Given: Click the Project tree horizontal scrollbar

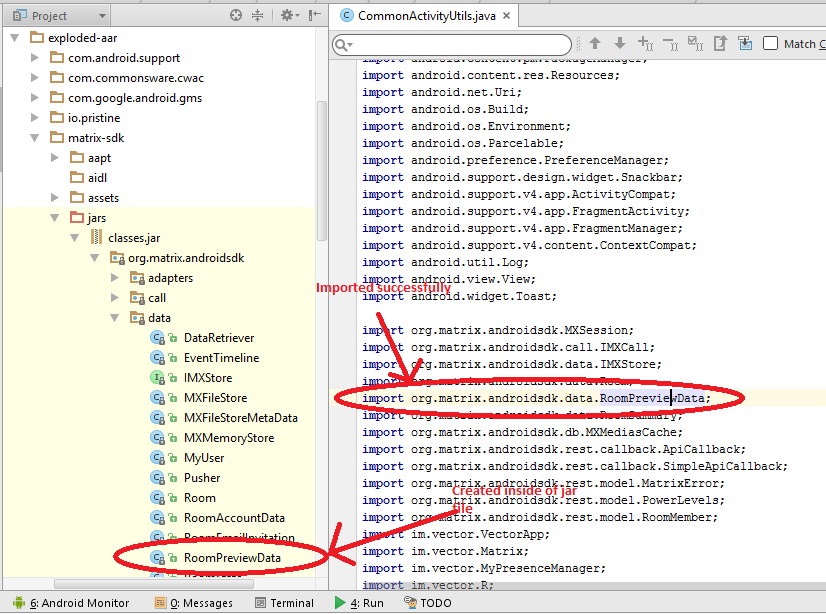Looking at the screenshot, I should (x=154, y=584).
